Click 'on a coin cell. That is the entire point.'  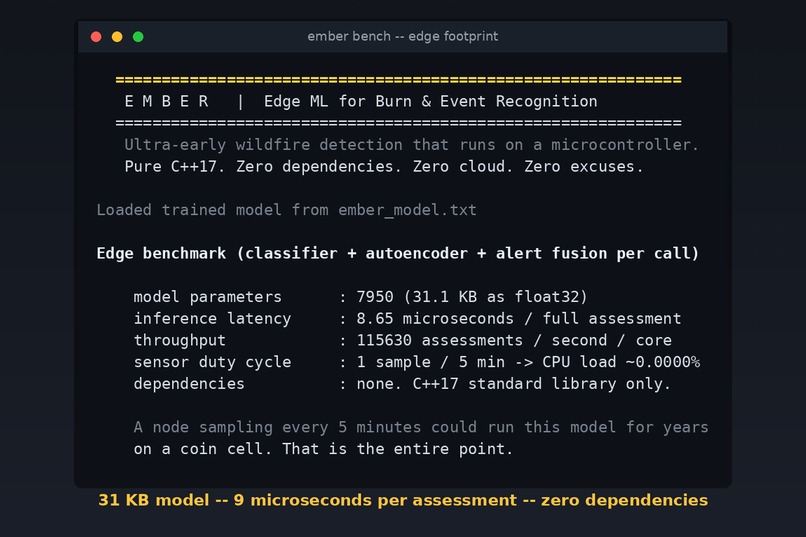(x=323, y=449)
